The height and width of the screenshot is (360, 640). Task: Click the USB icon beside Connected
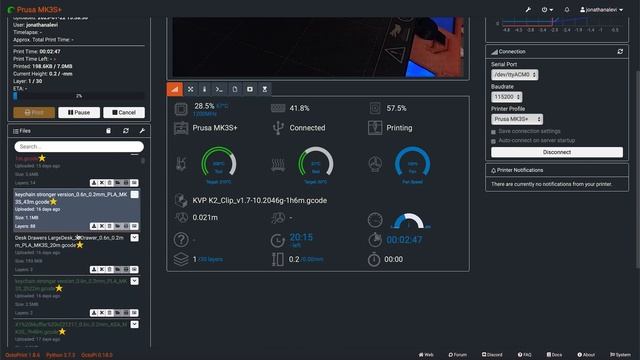[x=278, y=128]
